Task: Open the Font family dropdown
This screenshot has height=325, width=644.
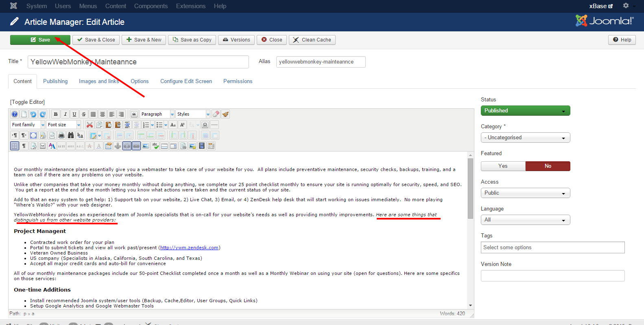Action: (28, 125)
